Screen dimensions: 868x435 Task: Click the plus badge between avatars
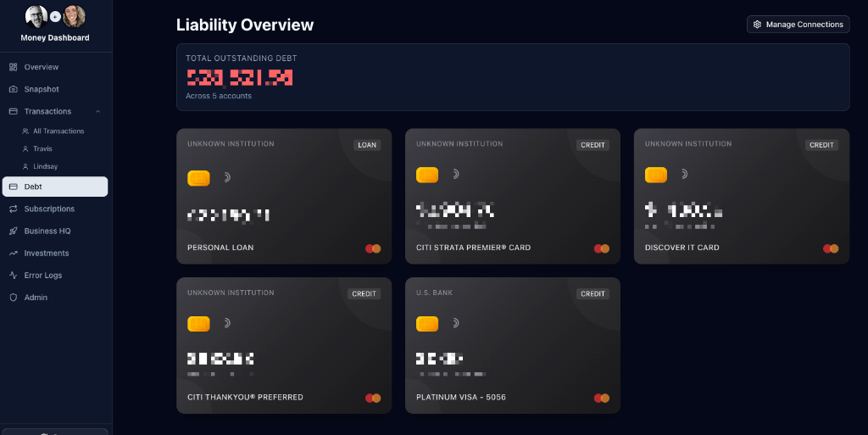[x=55, y=17]
